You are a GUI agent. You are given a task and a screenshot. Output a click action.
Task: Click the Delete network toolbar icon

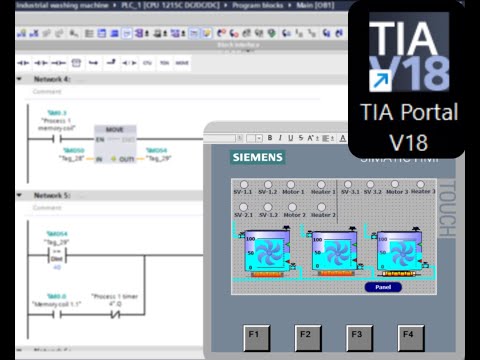pos(34,33)
